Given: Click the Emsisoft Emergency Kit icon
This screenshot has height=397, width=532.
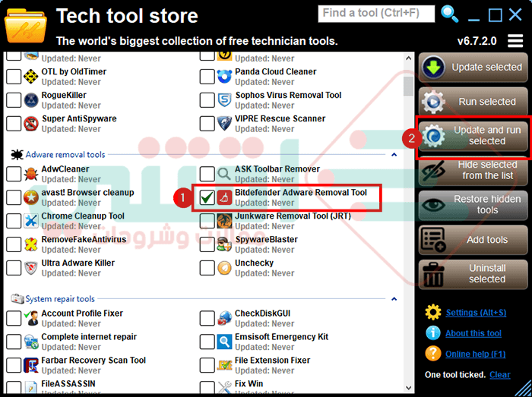Looking at the screenshot, I should pyautogui.click(x=224, y=342).
